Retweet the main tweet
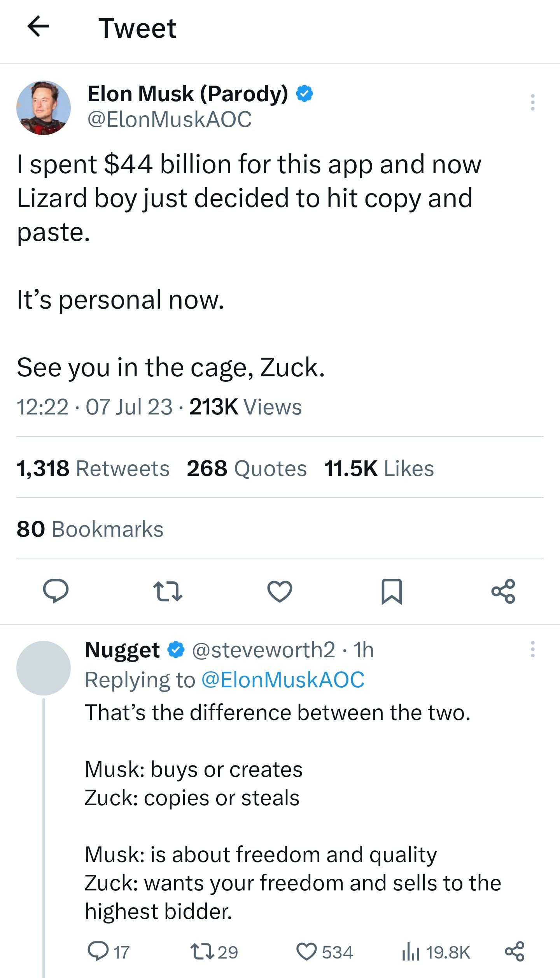Viewport: 560px width, 978px height. coord(168,591)
